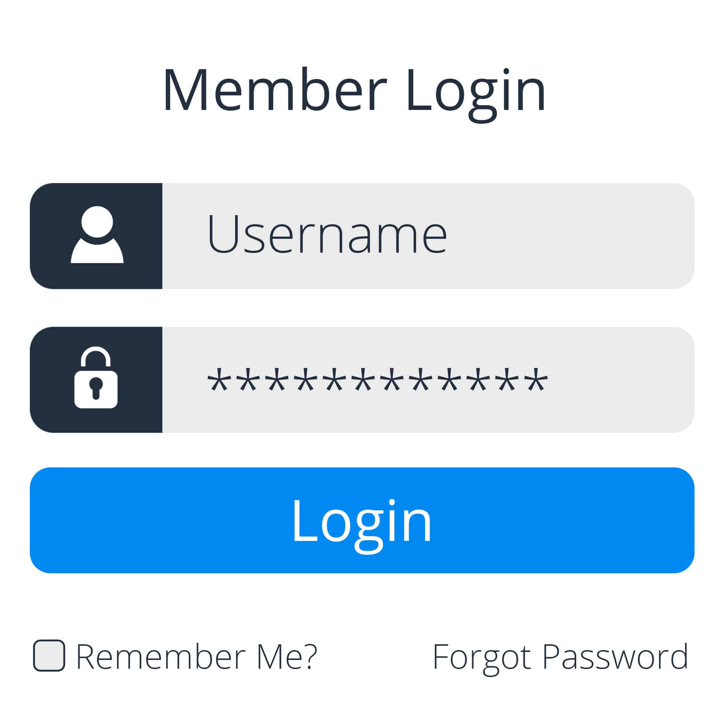Click the white "Login" text on button
The height and width of the screenshot is (728, 728).
362,522
